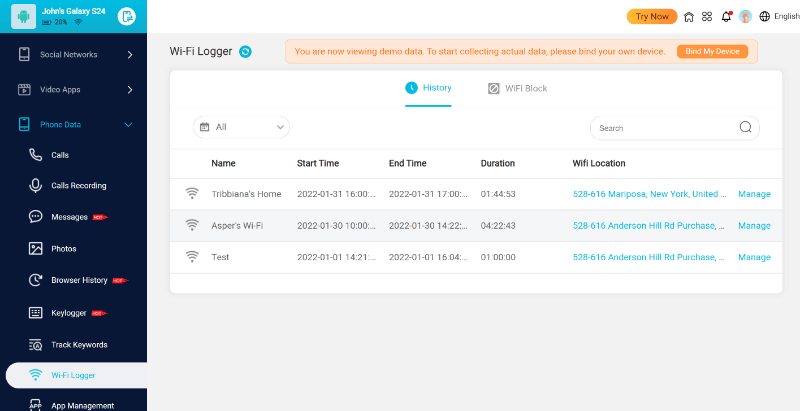Click the search magnifier icon

click(745, 127)
